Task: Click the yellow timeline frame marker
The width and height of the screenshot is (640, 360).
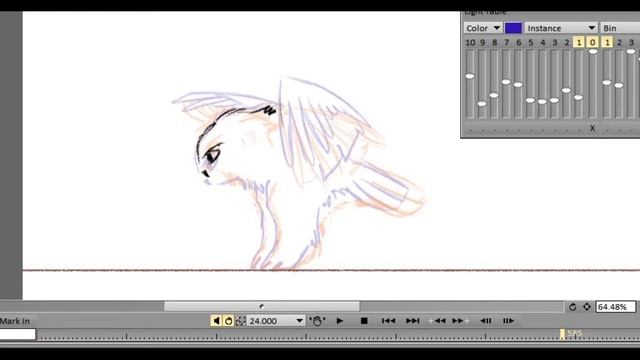Action: [562, 334]
